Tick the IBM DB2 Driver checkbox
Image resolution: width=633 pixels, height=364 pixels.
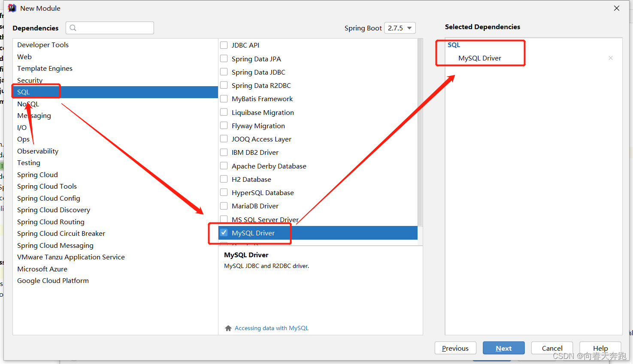[x=224, y=152]
